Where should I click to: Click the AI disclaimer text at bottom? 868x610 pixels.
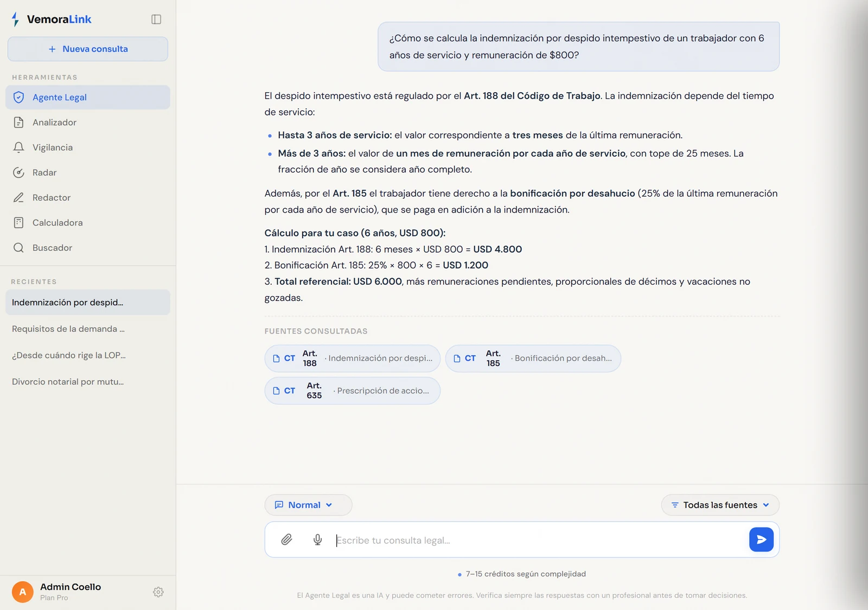pos(522,595)
